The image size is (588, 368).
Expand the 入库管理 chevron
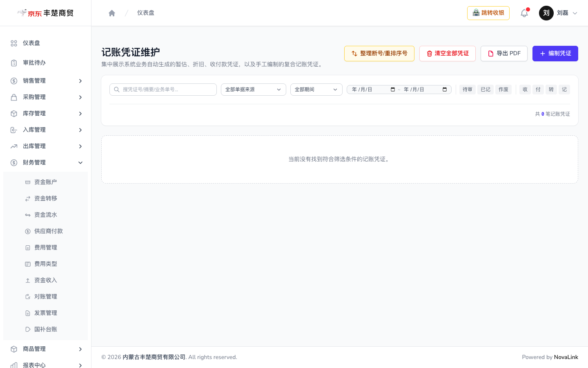click(x=80, y=130)
